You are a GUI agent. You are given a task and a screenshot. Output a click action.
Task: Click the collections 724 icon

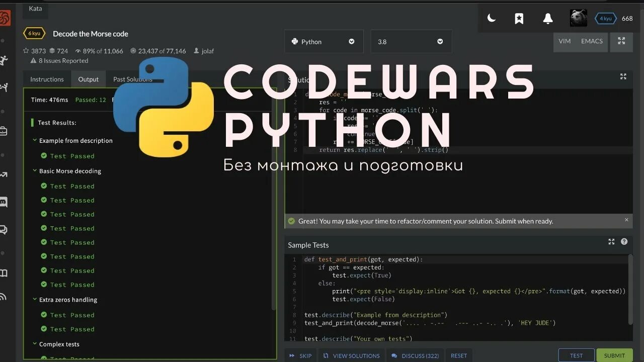coord(52,51)
